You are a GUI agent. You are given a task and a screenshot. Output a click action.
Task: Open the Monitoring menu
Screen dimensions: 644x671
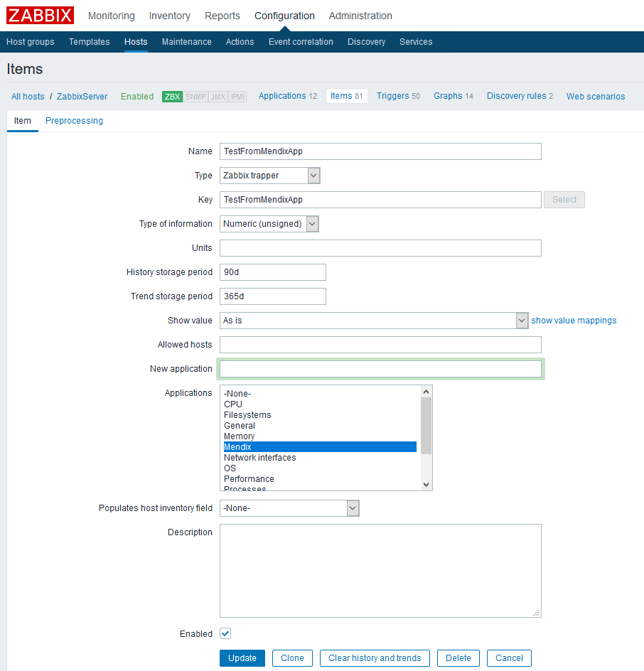[111, 16]
